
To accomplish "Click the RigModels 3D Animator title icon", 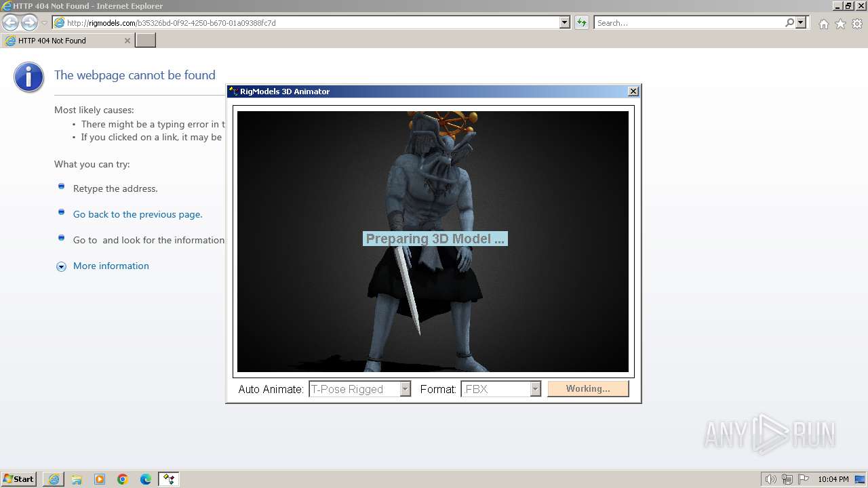I will pos(233,91).
